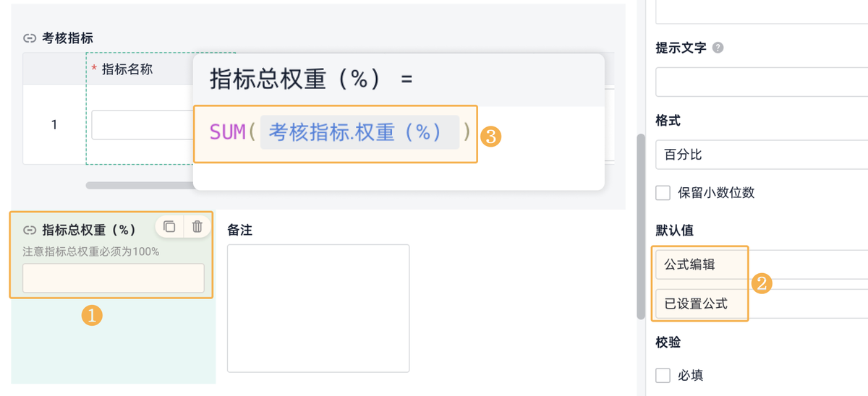
Task: Click the link icon beside 指标总权重 (%)
Action: (x=30, y=231)
